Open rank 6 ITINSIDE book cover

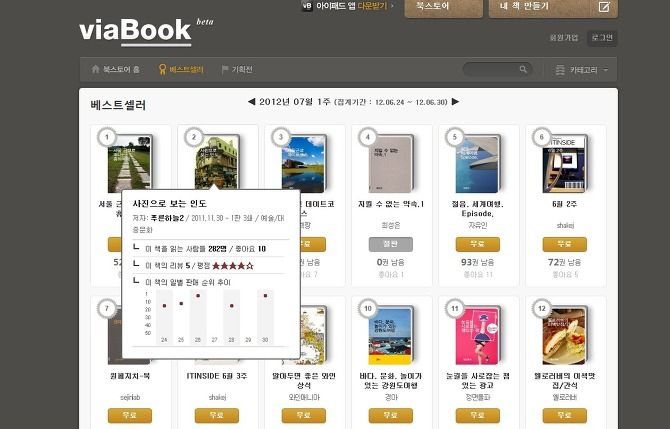(565, 164)
